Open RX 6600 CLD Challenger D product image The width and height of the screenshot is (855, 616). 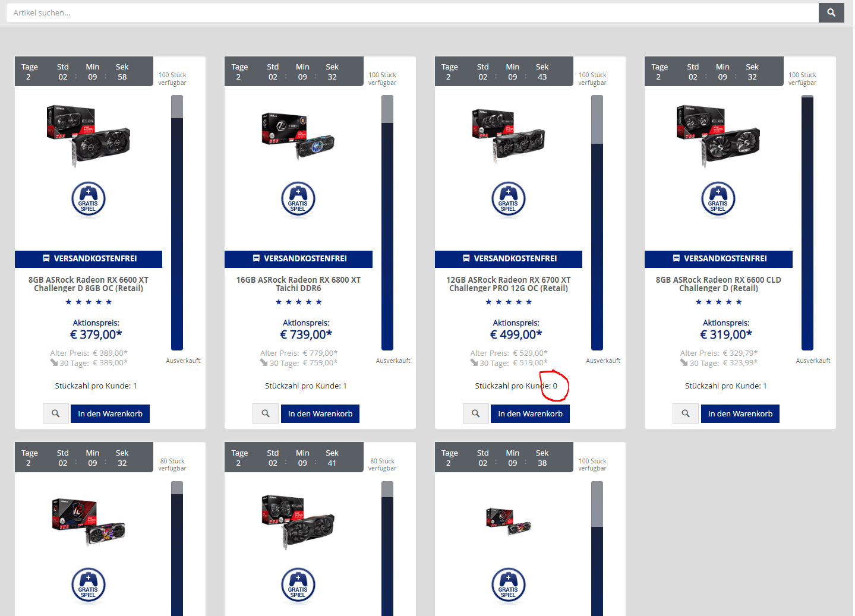718,137
